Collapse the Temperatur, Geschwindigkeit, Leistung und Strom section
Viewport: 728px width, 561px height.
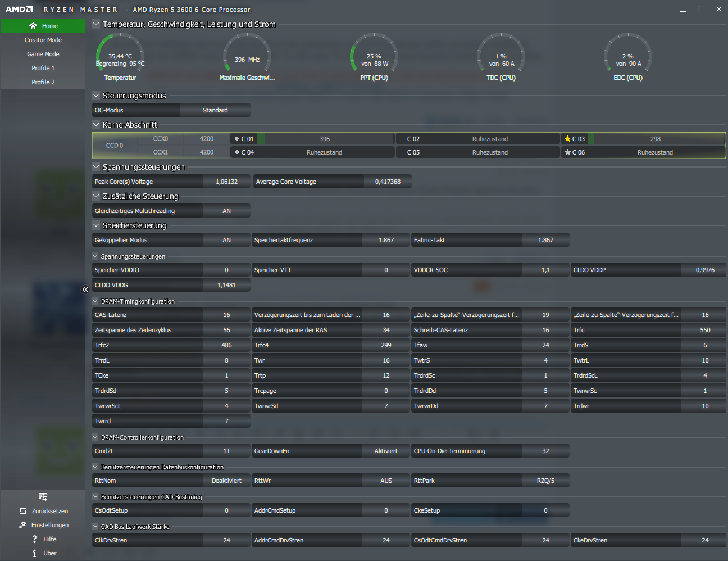click(x=96, y=24)
